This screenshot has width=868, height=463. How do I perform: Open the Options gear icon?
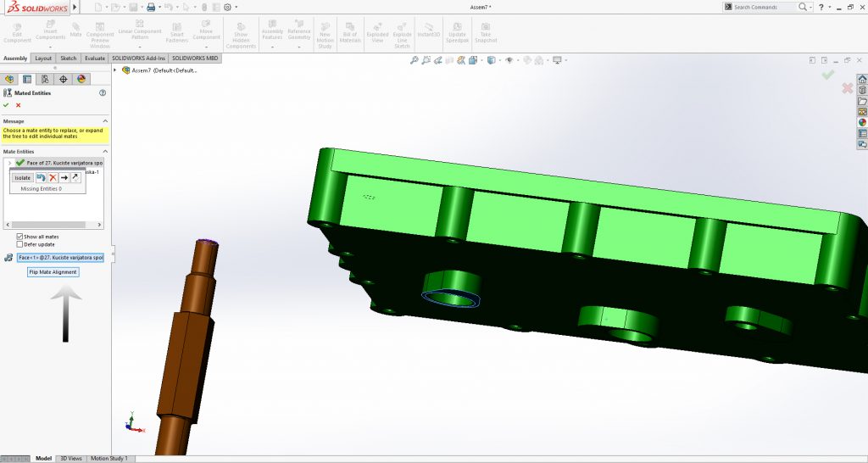[227, 7]
